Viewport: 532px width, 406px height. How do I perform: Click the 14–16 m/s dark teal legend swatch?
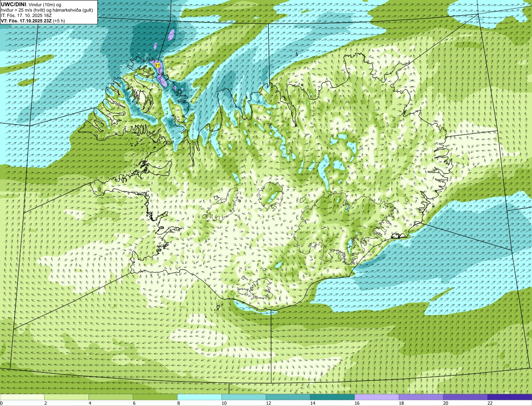pos(332,397)
